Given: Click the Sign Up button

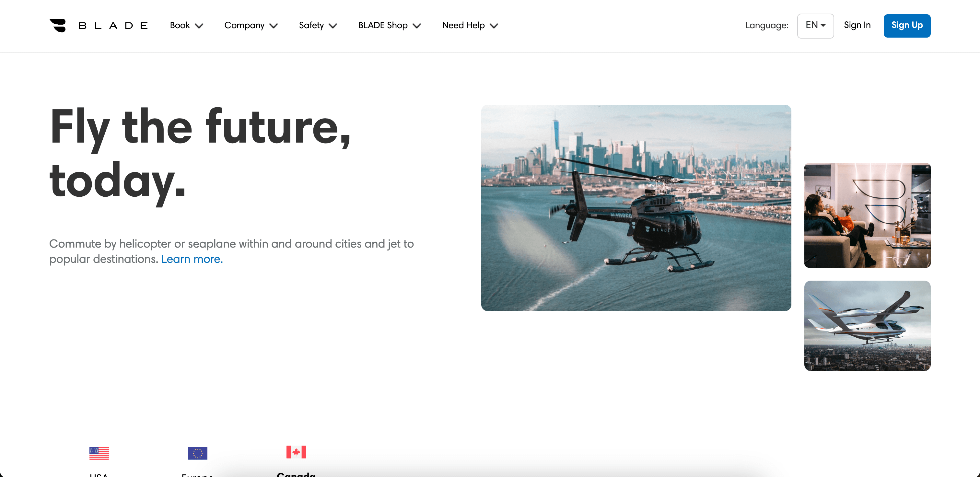Looking at the screenshot, I should tap(907, 26).
